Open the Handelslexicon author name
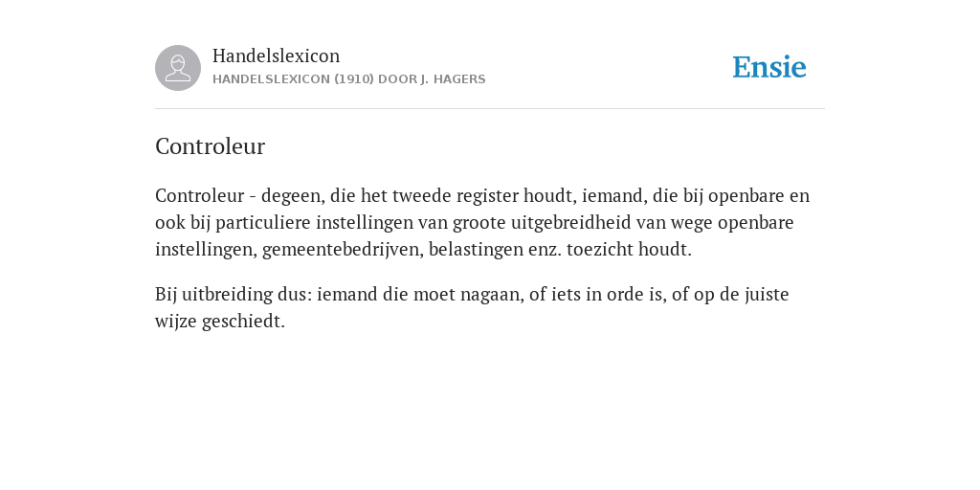The image size is (980, 490). coord(277,56)
